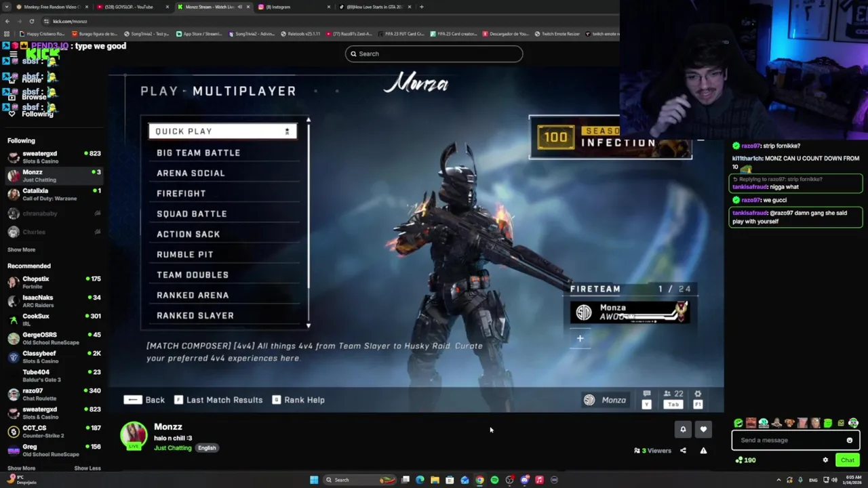Image resolution: width=868 pixels, height=488 pixels.
Task: Open the Monzz streamer avatar under the video
Action: tap(134, 435)
